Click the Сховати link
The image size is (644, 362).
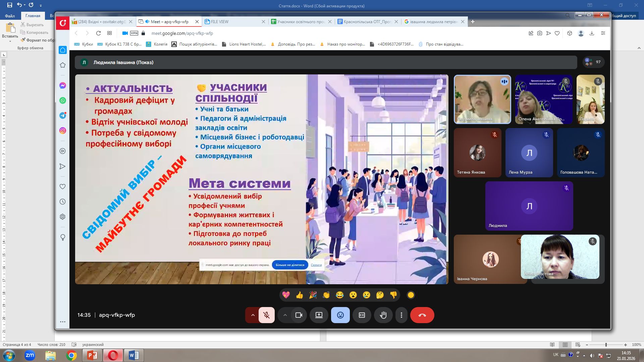(x=316, y=265)
